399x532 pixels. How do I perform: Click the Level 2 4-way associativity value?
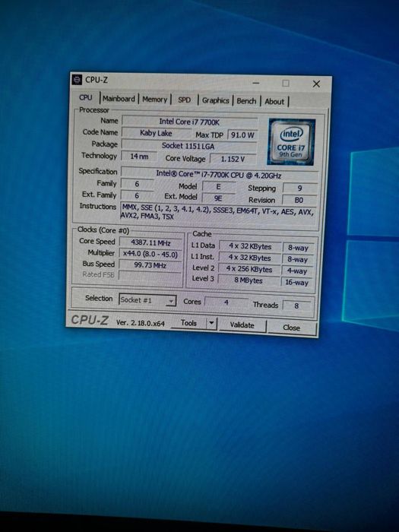click(x=297, y=271)
